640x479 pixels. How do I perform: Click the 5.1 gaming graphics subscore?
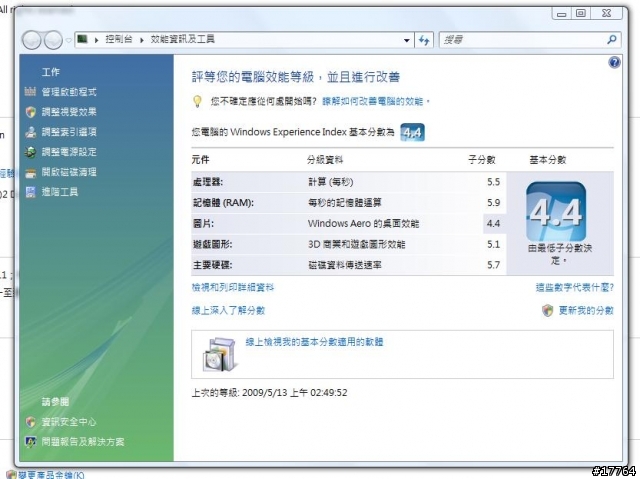(493, 244)
